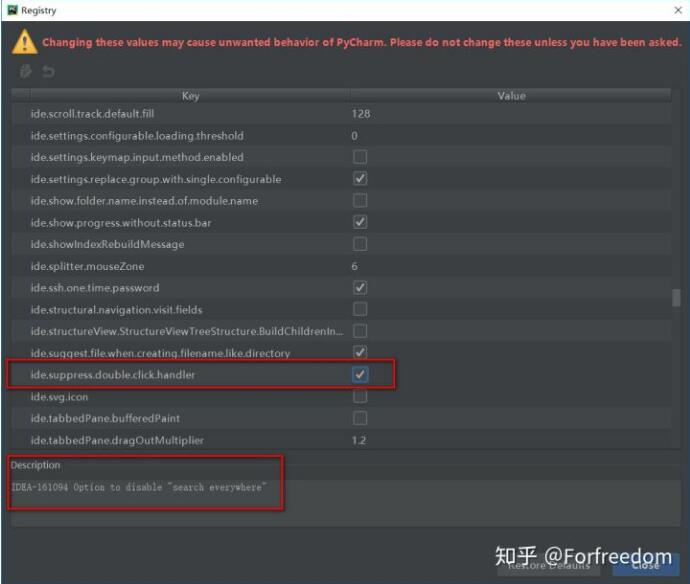
Task: Click value 1.2 for dragOutMultiplier
Action: tap(359, 440)
